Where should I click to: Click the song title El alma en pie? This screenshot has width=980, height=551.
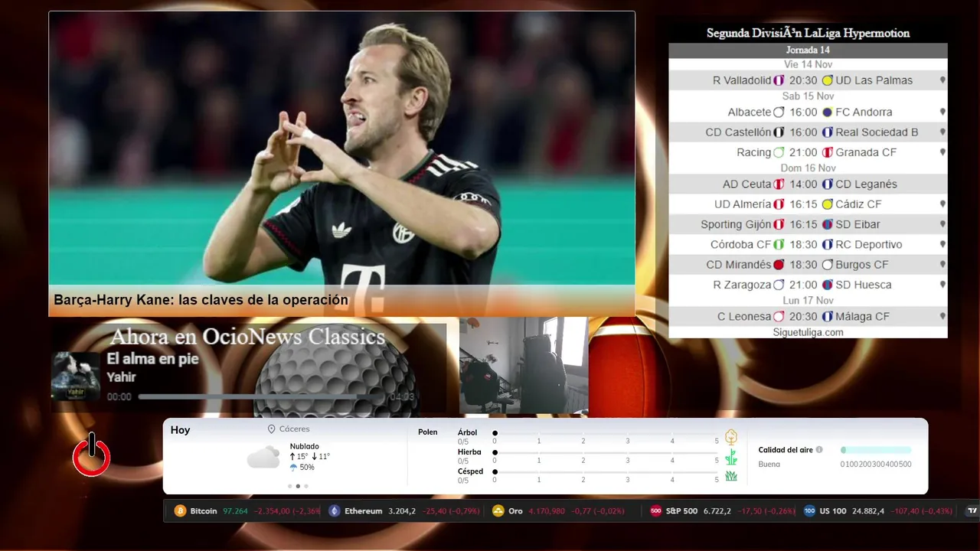[152, 359]
